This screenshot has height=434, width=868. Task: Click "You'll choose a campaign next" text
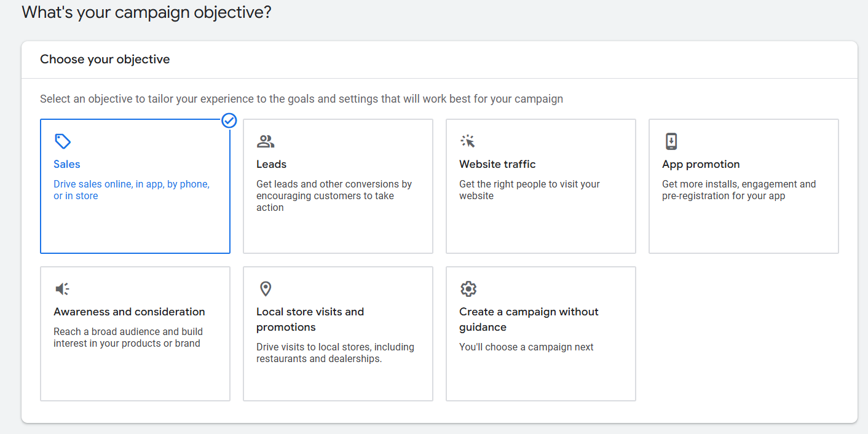[526, 347]
